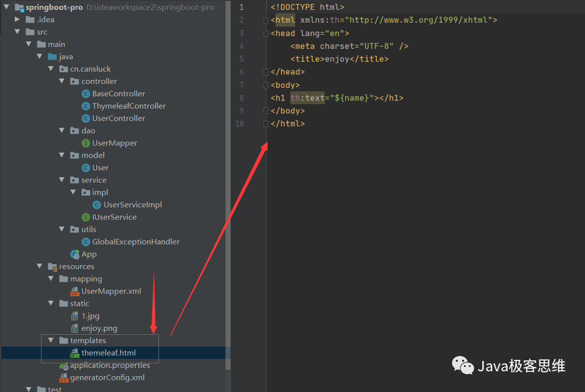This screenshot has height=392, width=585.
Task: Click the IUserService interface icon
Action: (x=86, y=217)
